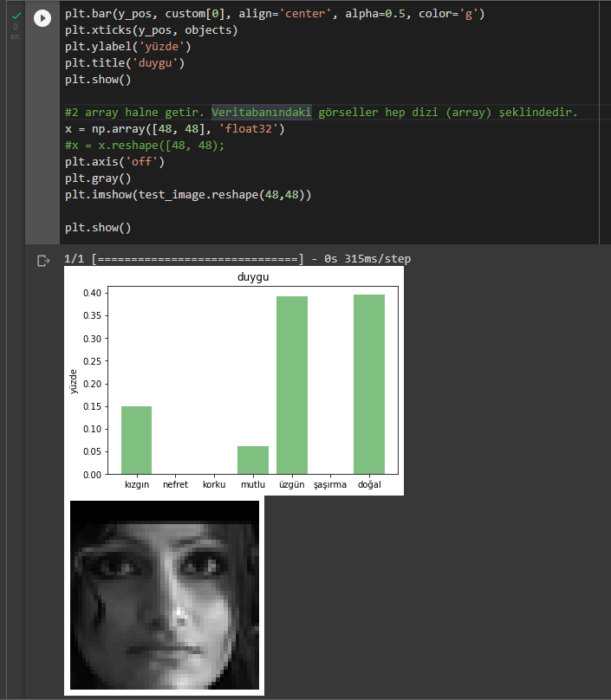Click the green execution checkmark
The height and width of the screenshot is (700, 611).
[16, 16]
